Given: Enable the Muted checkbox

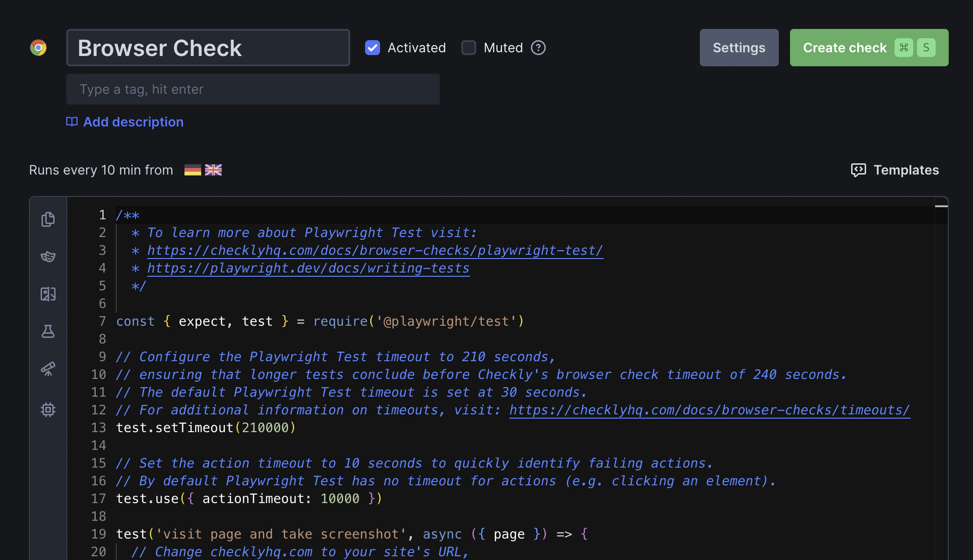Looking at the screenshot, I should click(468, 47).
